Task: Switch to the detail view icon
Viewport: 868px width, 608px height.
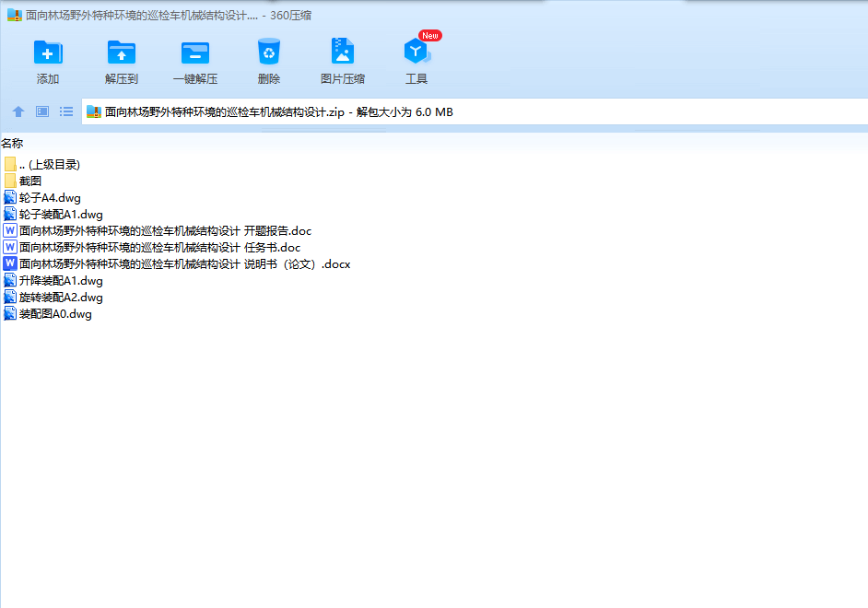Action: [x=42, y=111]
